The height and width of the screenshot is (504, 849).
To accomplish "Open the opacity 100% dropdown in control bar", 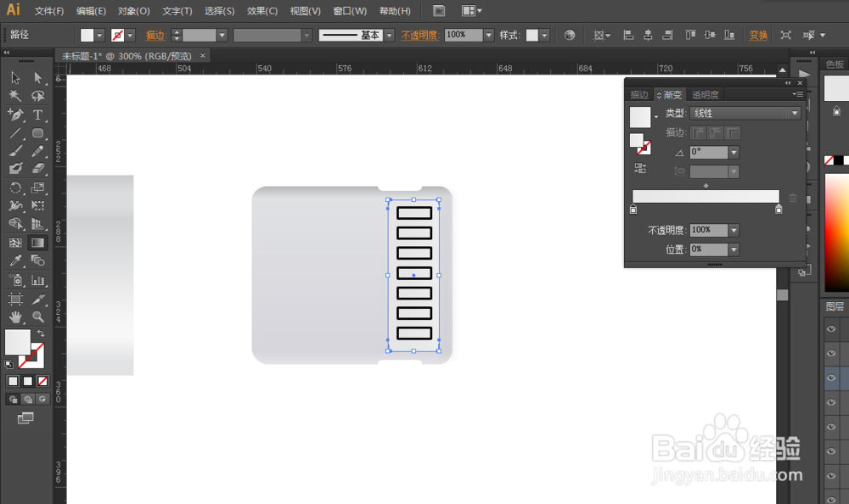I will pyautogui.click(x=488, y=35).
